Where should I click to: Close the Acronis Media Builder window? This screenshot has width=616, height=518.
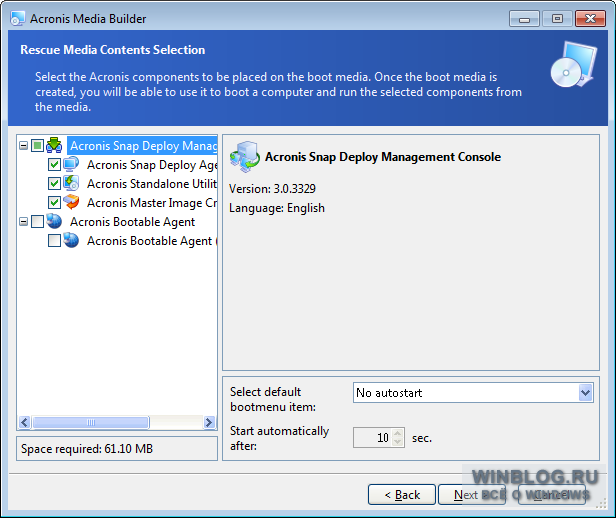coord(590,18)
